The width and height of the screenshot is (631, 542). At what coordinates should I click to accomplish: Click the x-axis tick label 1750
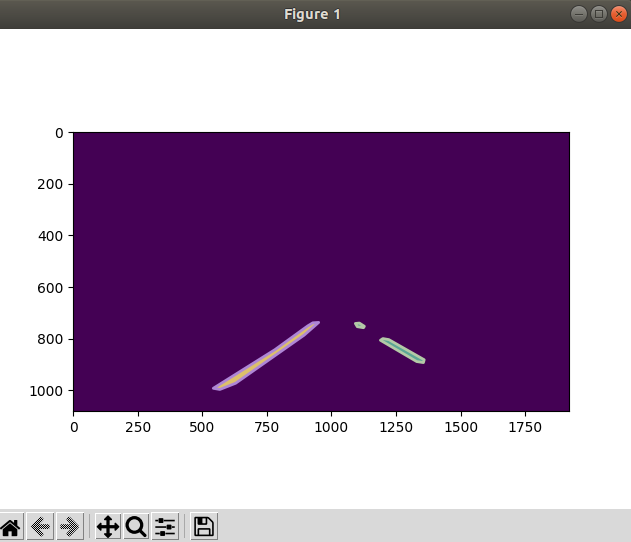click(x=525, y=427)
